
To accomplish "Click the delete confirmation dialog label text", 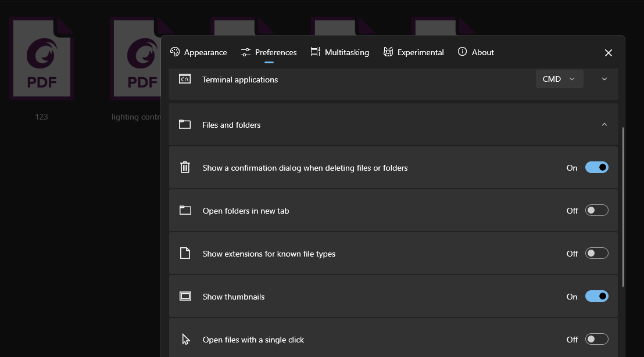I will (x=305, y=168).
